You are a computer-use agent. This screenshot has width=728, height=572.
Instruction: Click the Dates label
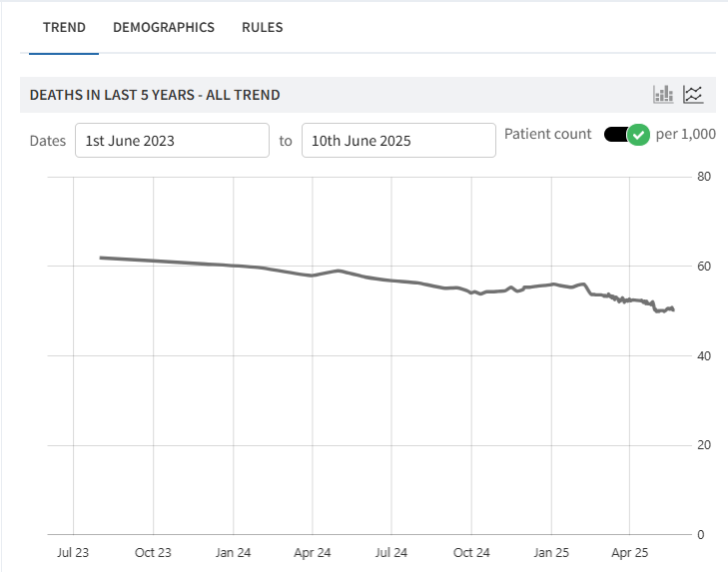[47, 141]
